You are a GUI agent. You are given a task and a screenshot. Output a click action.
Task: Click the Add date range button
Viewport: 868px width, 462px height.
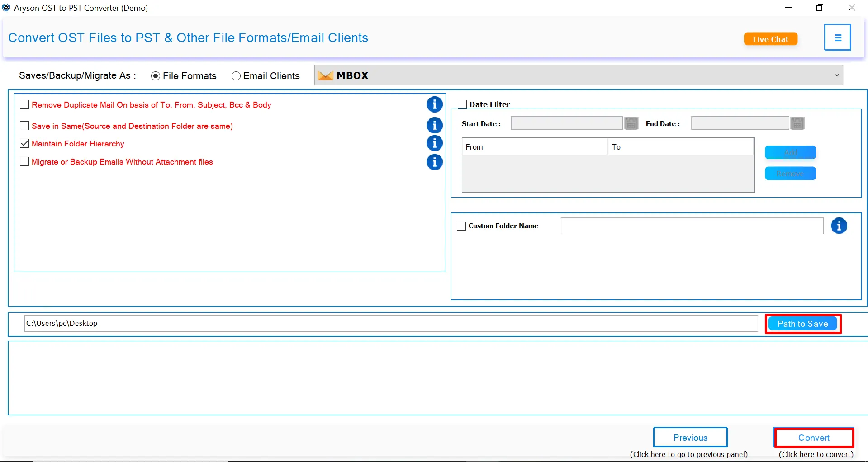click(x=790, y=152)
